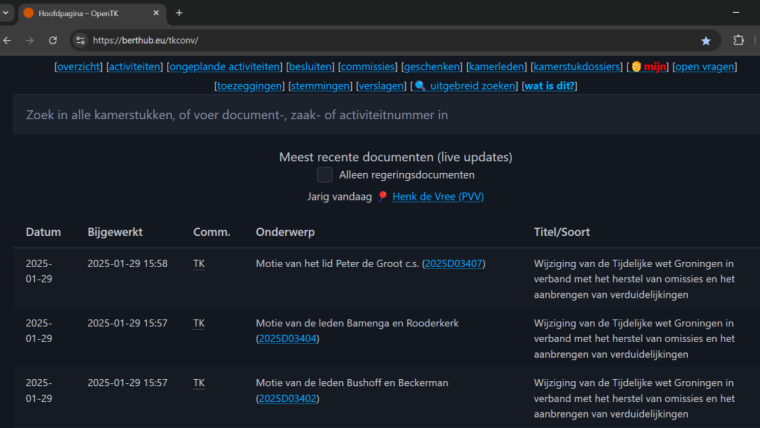Click the site information icon left of URL
760x428 pixels.
[80, 40]
